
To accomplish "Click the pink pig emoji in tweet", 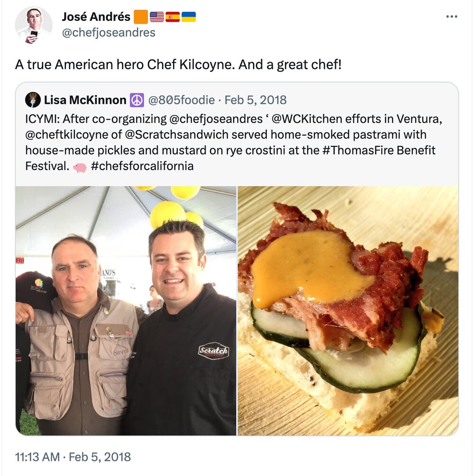I will pos(80,167).
